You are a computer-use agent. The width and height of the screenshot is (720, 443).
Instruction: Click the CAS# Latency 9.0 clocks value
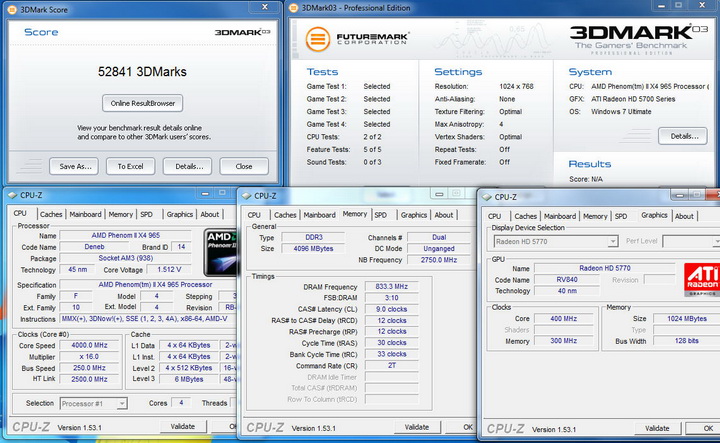pos(392,309)
